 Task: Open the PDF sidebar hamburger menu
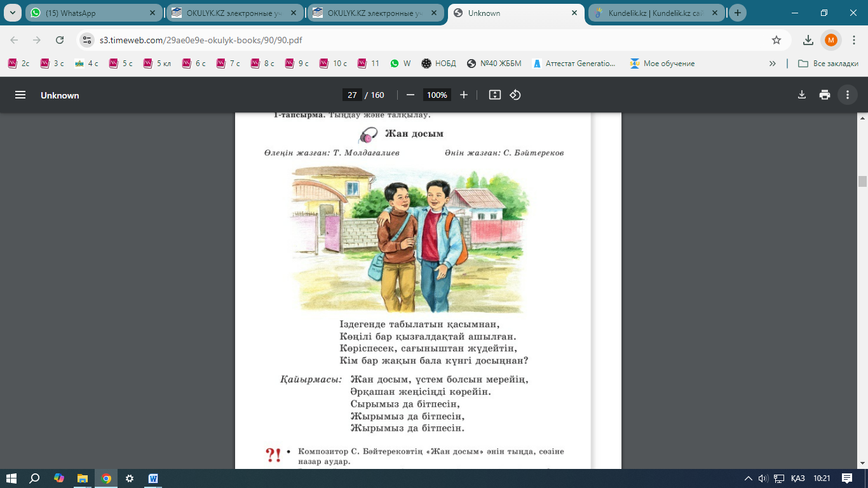point(20,95)
